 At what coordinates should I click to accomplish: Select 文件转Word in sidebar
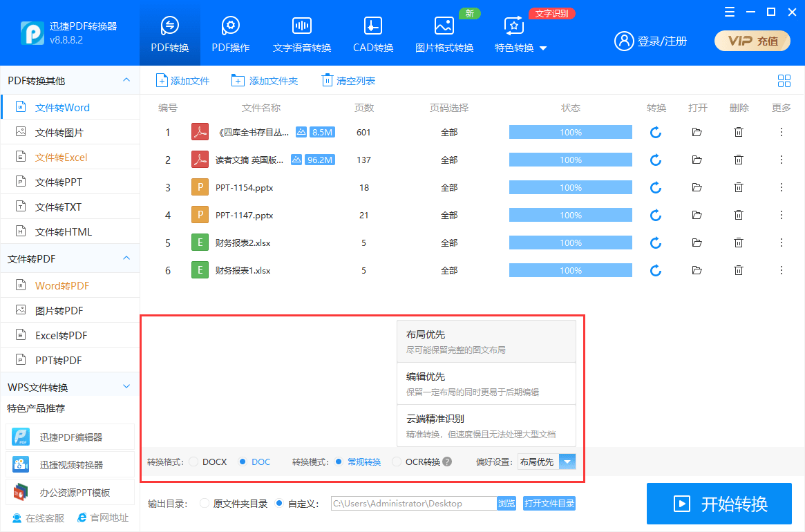70,107
